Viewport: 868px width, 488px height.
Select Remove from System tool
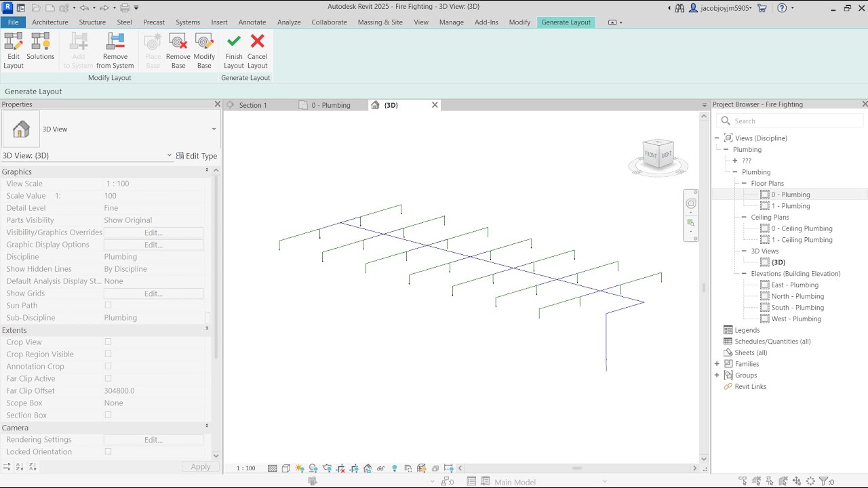coord(115,51)
